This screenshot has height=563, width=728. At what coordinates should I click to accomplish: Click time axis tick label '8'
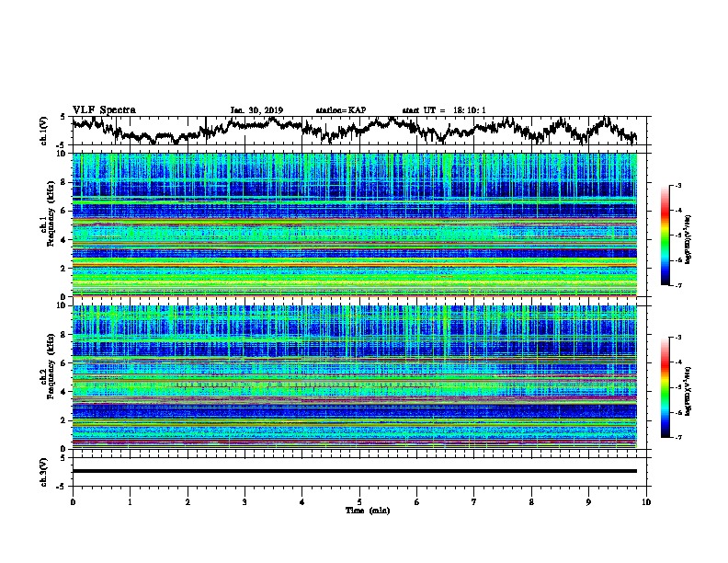(x=531, y=502)
